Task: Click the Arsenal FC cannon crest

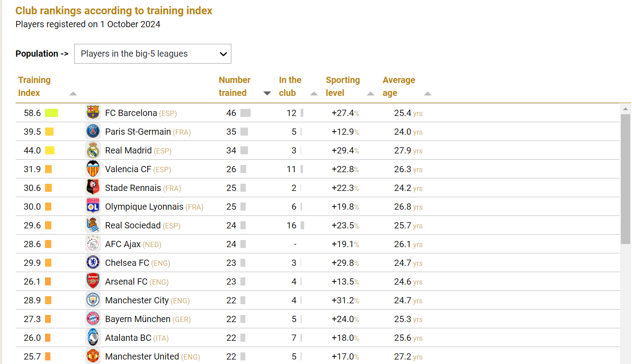Action: click(93, 281)
